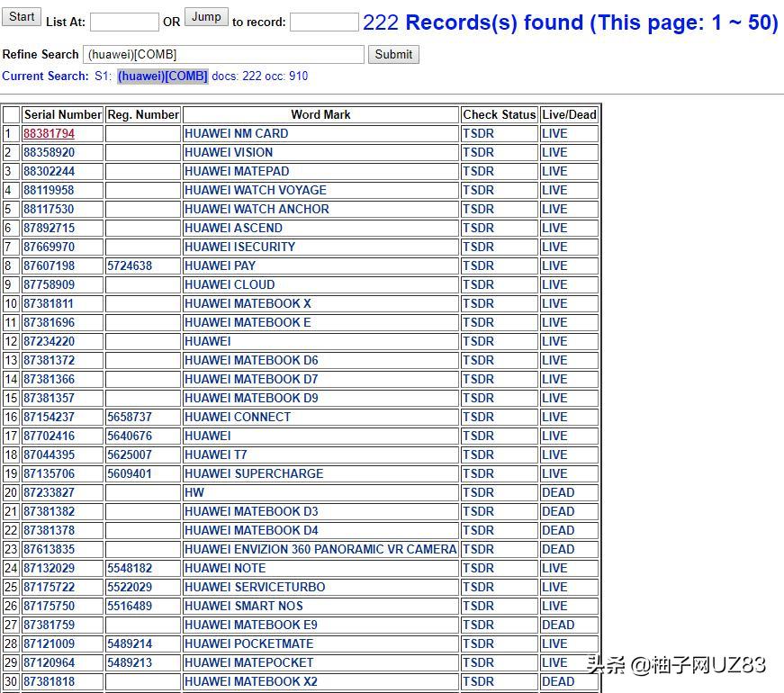The height and width of the screenshot is (693, 784).
Task: Open the HUAWEI T7 word mark
Action: tap(215, 455)
